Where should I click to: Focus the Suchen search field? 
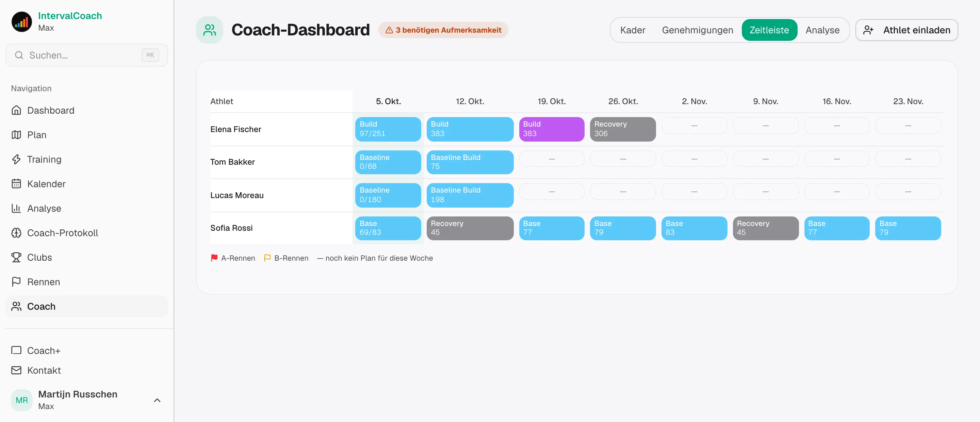point(87,55)
